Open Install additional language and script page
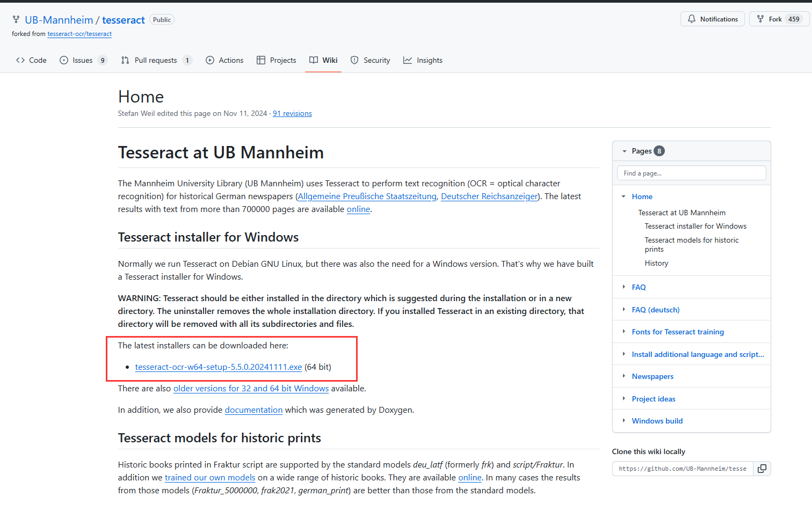Image resolution: width=812 pixels, height=511 pixels. (x=698, y=354)
